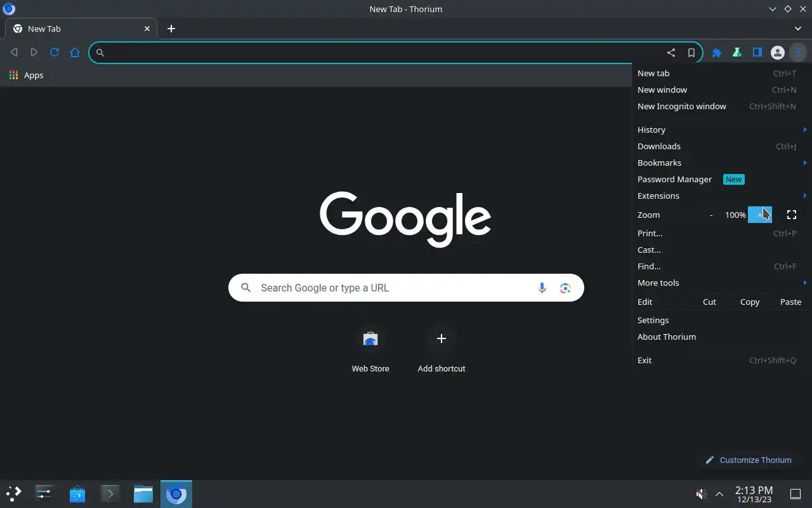Launch the terminal from the taskbar

pyautogui.click(x=110, y=493)
